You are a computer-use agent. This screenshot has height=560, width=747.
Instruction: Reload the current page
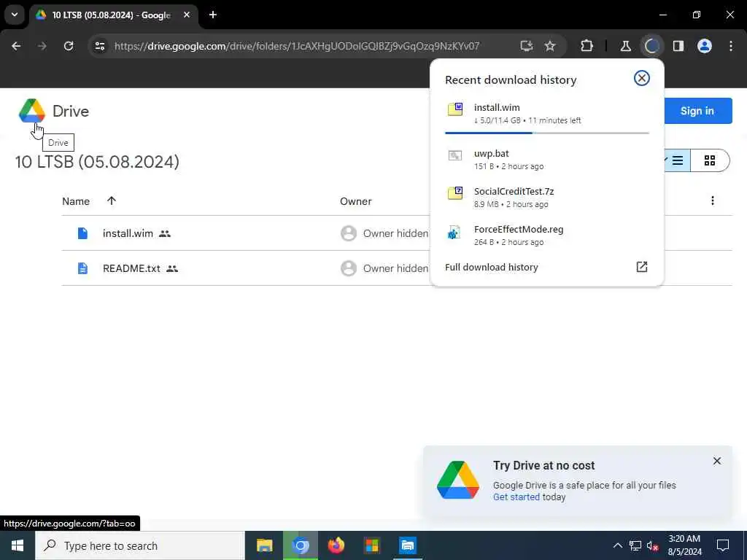click(x=69, y=46)
